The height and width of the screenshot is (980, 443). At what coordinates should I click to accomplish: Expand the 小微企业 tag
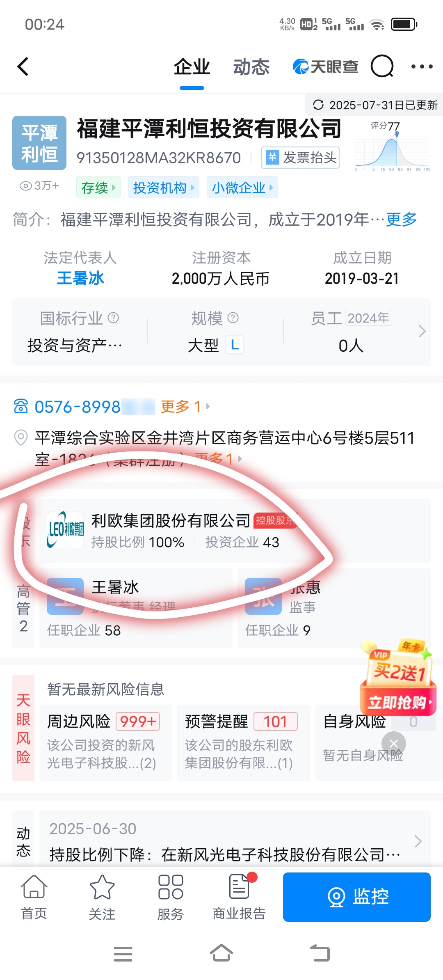[242, 188]
